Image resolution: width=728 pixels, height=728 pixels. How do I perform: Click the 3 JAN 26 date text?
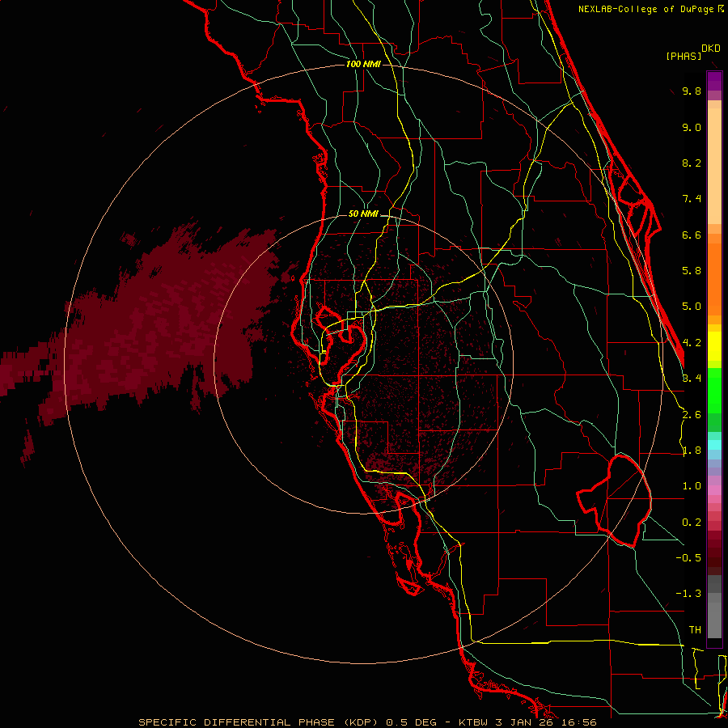(525, 722)
